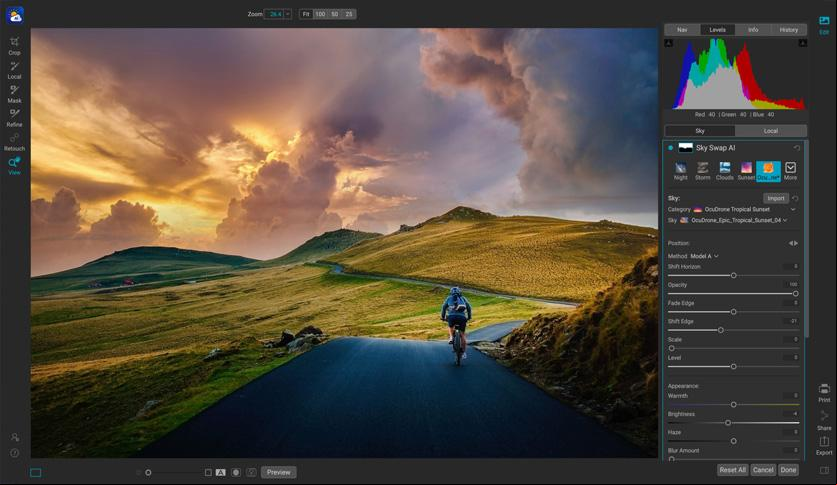Select the Retouch tool
This screenshot has height=485, width=837.
coord(14,141)
